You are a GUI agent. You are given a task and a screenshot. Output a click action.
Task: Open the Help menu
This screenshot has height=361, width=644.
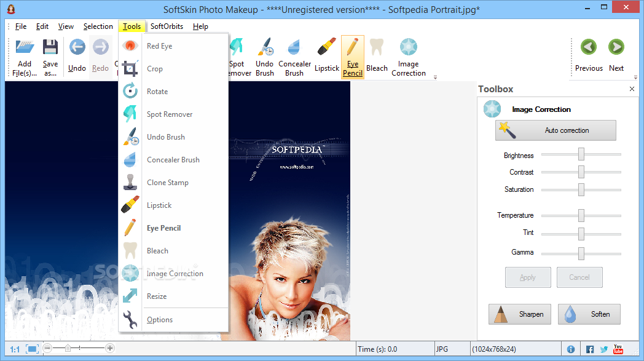point(200,26)
